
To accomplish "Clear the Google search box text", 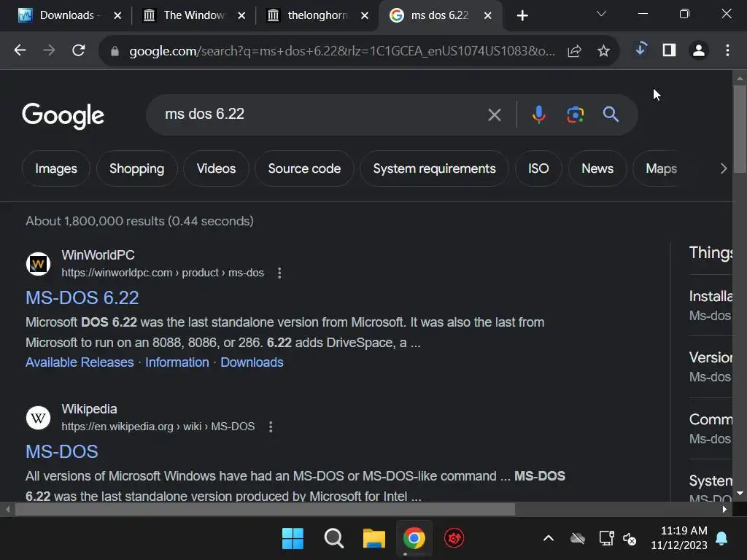I will pyautogui.click(x=495, y=114).
